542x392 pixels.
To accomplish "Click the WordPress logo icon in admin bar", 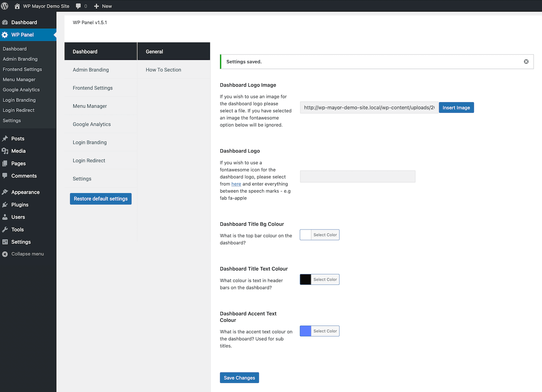I will coord(5,6).
